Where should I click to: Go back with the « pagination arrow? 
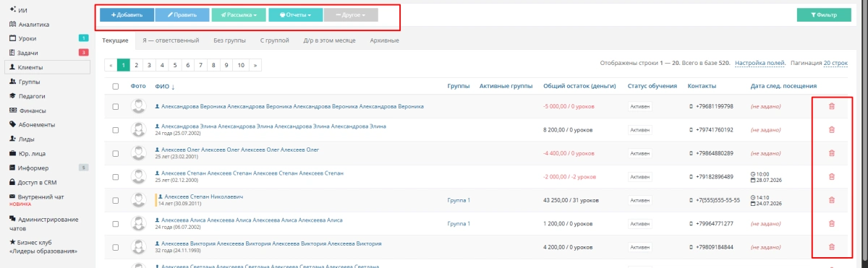pyautogui.click(x=111, y=64)
